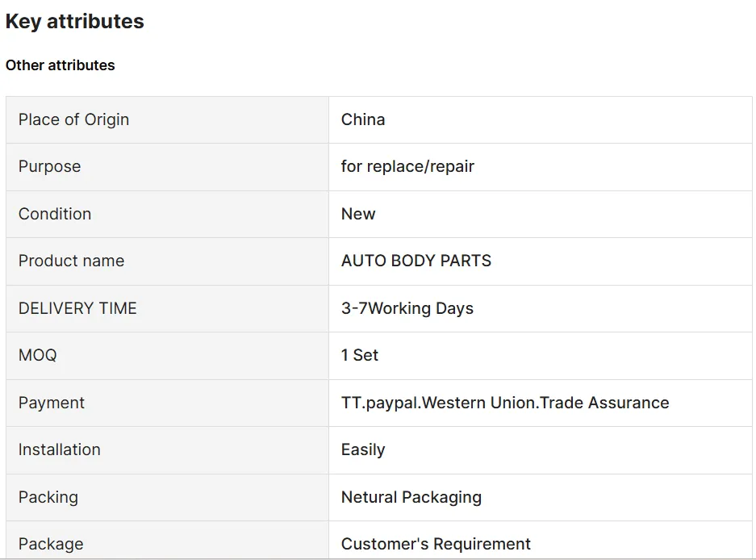Click the 3-7Working Days value
The width and height of the screenshot is (756, 560).
[x=407, y=308]
